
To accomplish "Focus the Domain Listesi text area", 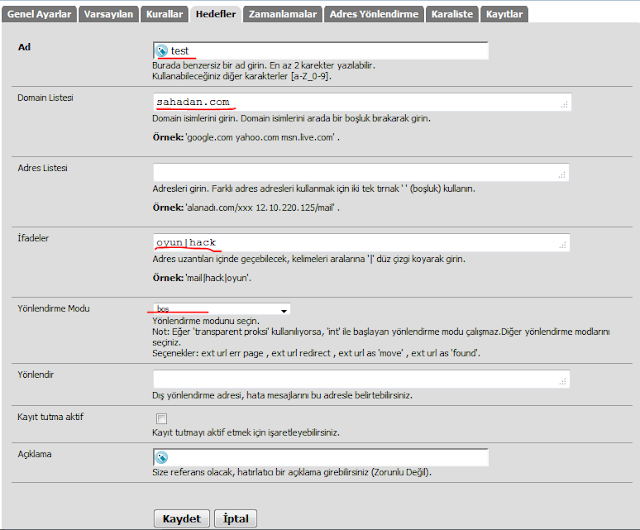I will click(x=362, y=102).
